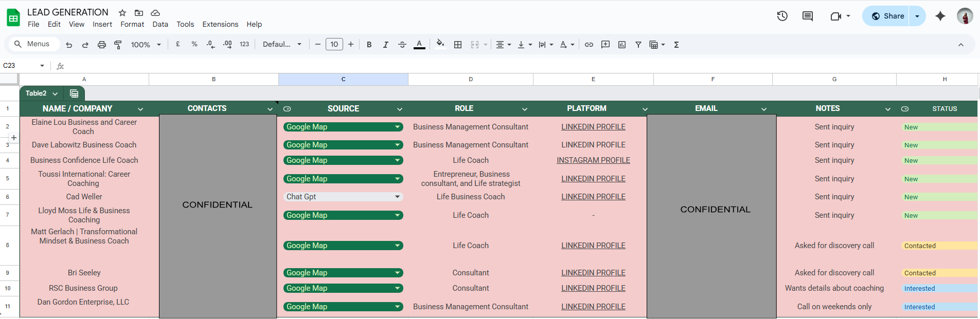This screenshot has width=980, height=319.
Task: Click the font size input box
Action: [x=334, y=45]
